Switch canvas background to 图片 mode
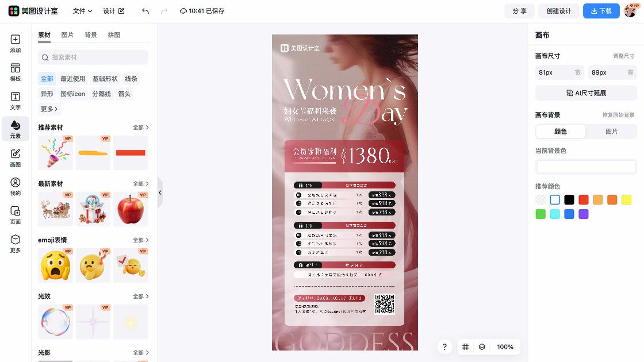 [611, 132]
